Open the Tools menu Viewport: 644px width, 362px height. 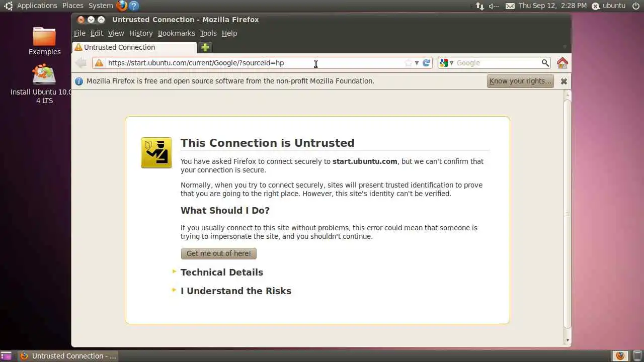coord(208,33)
